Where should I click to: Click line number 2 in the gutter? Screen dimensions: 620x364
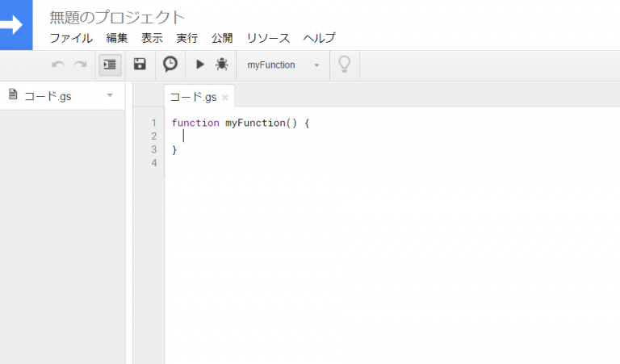coord(154,136)
